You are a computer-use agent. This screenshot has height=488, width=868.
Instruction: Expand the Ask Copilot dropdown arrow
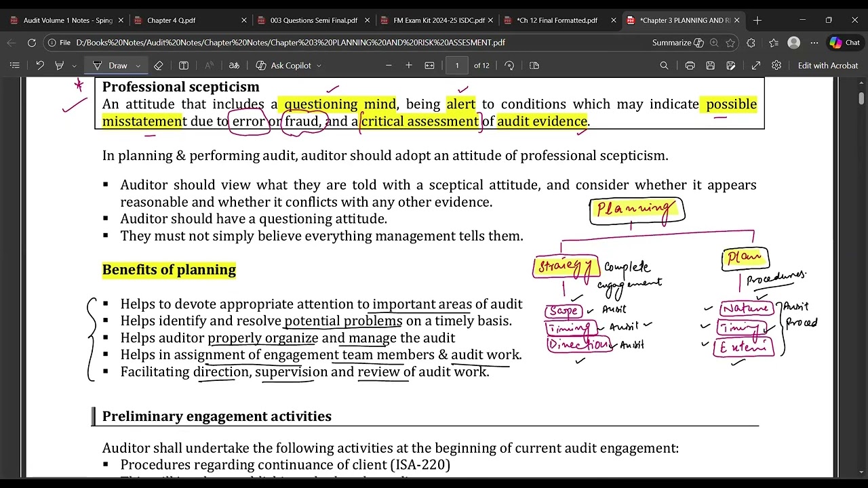click(319, 66)
